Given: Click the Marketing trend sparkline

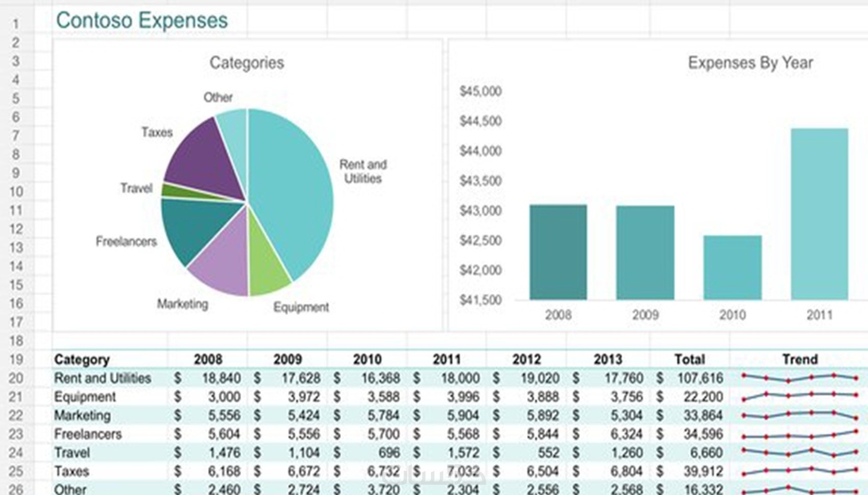Looking at the screenshot, I should pos(800,415).
